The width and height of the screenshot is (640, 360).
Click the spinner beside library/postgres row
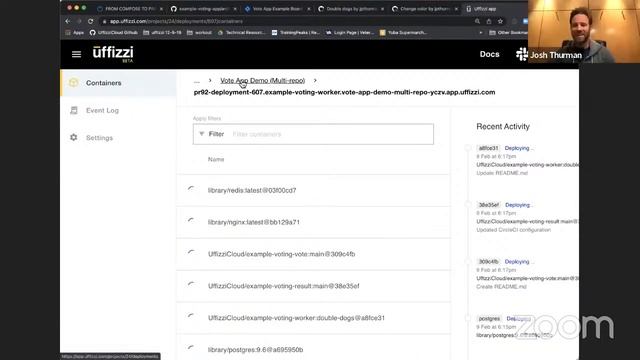(x=191, y=349)
